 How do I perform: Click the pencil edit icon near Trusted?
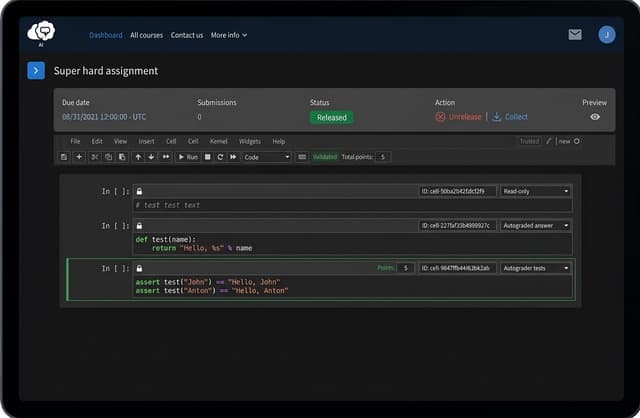coord(549,141)
